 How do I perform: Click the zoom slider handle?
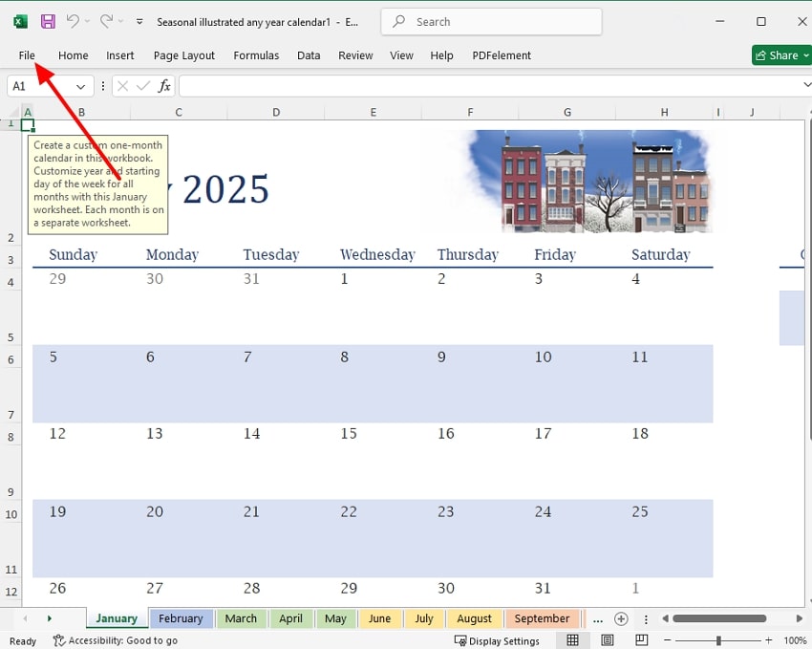coord(718,640)
